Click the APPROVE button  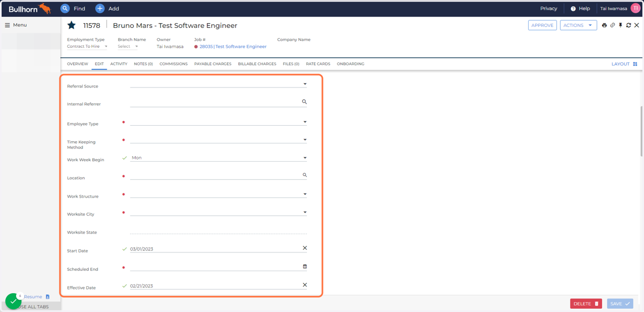(542, 25)
